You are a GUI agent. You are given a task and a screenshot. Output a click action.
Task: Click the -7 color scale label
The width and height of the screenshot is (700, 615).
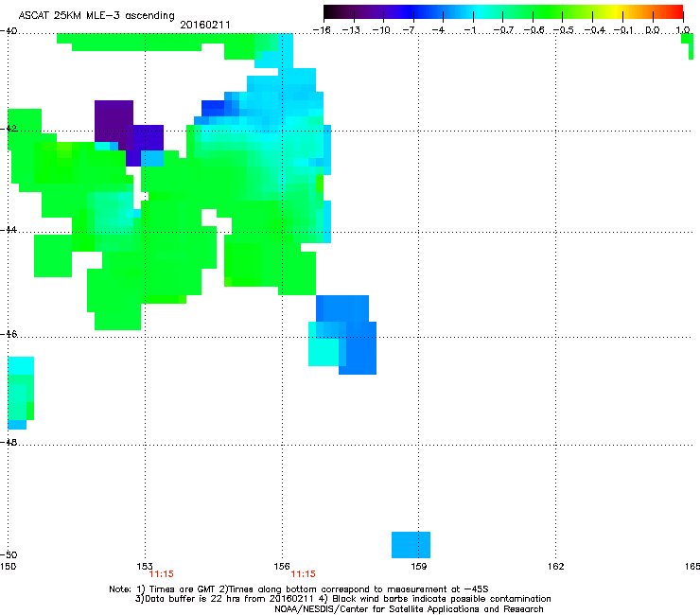(409, 30)
